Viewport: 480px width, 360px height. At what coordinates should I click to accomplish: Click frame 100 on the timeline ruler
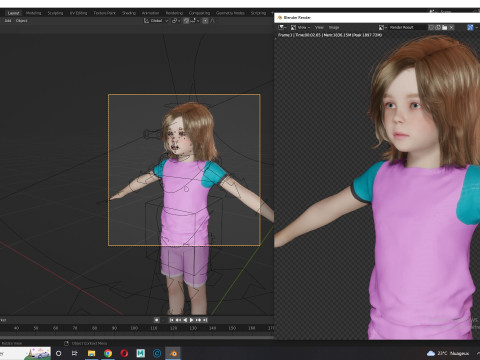134,328
